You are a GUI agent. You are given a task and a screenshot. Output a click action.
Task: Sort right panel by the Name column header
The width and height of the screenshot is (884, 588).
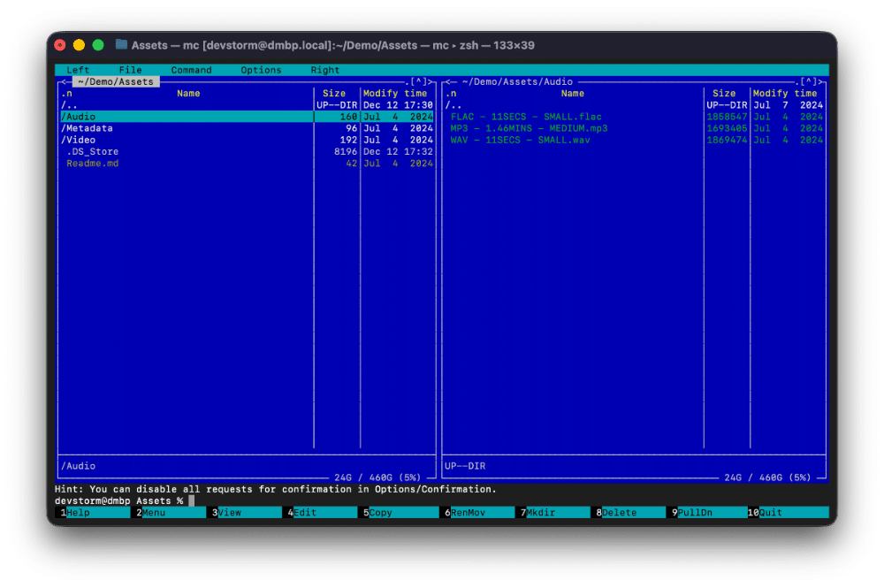[572, 93]
